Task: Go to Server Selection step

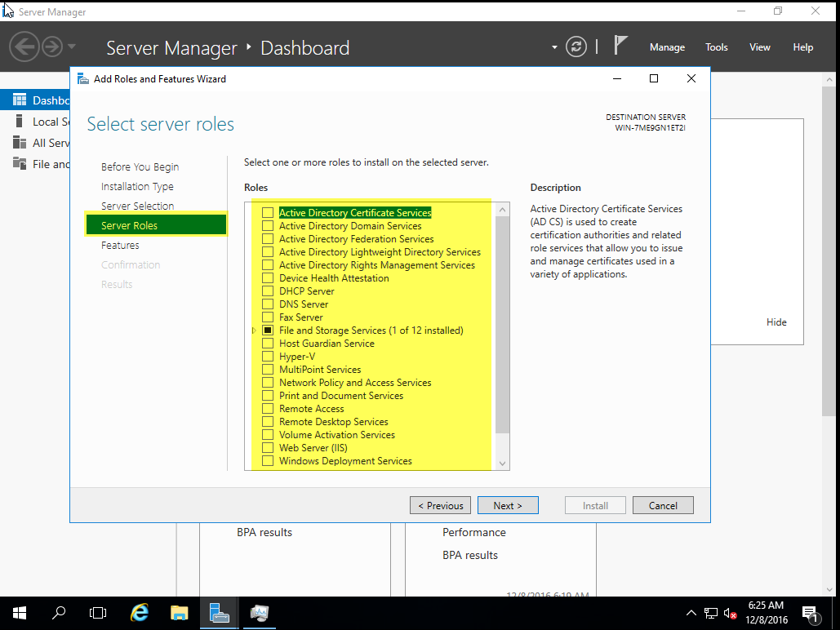Action: pyautogui.click(x=137, y=206)
